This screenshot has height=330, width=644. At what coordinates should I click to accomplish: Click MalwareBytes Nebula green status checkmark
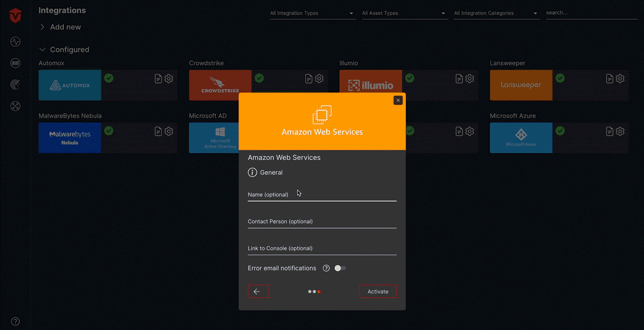point(108,130)
